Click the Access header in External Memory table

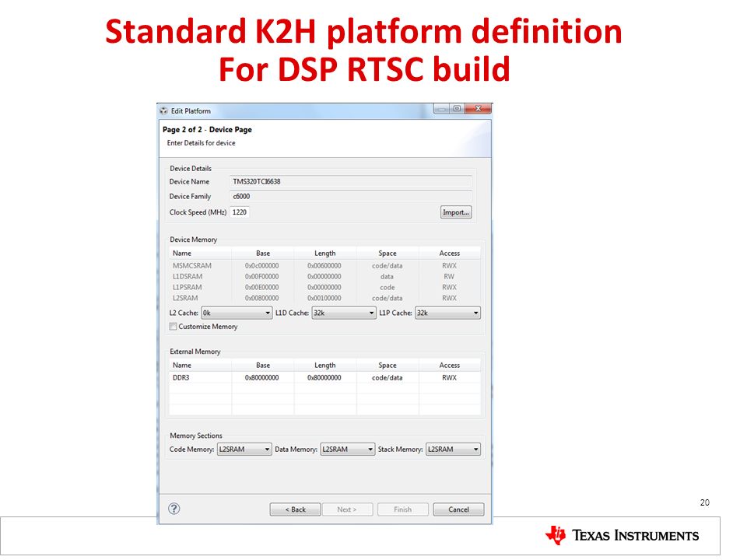coord(449,366)
